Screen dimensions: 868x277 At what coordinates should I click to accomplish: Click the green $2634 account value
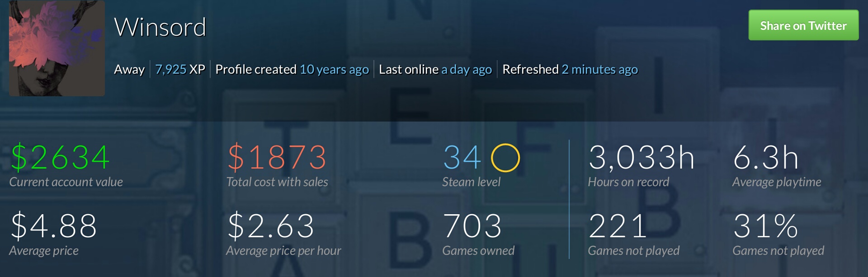pyautogui.click(x=60, y=157)
